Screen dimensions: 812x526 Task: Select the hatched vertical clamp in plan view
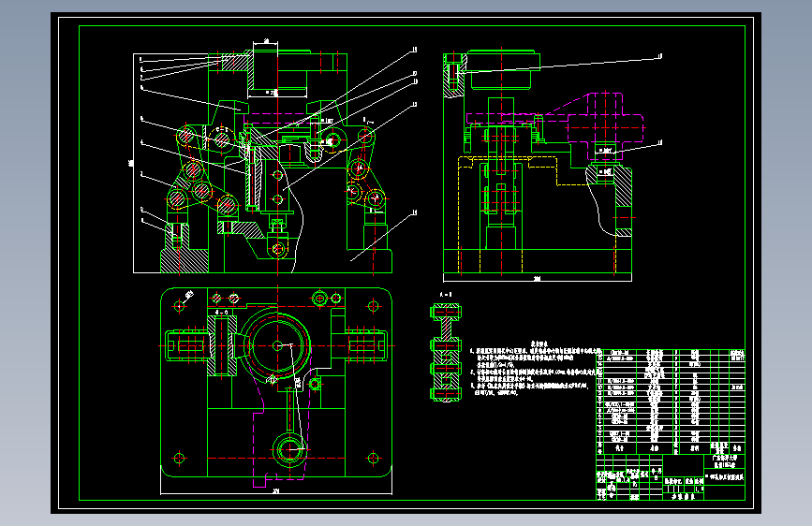pos(222,345)
